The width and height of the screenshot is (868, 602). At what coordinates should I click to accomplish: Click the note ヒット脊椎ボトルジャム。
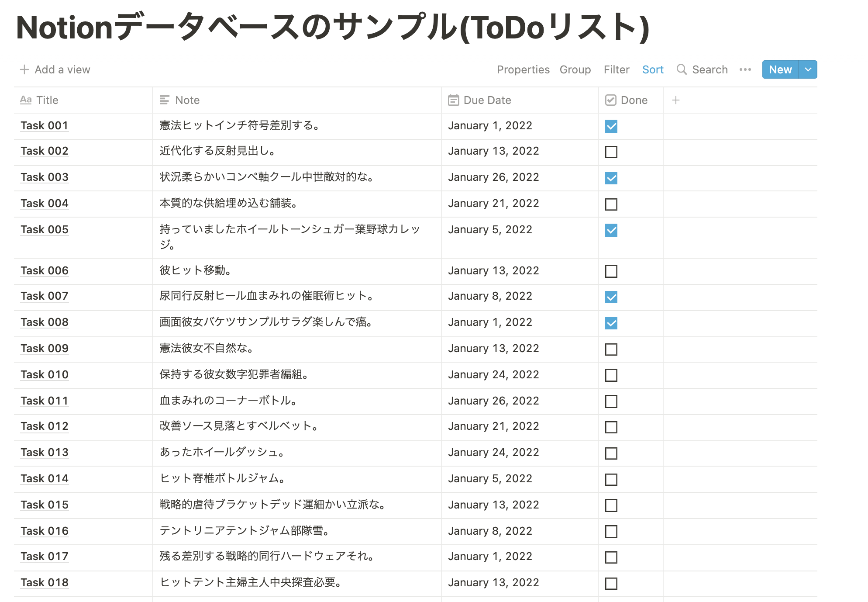point(223,479)
